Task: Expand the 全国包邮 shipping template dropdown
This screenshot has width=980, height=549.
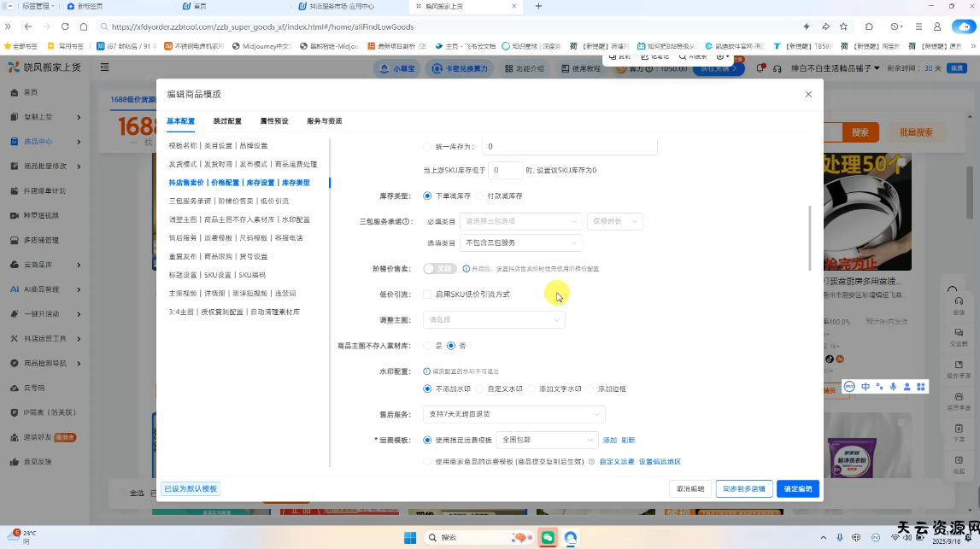Action: pos(547,440)
